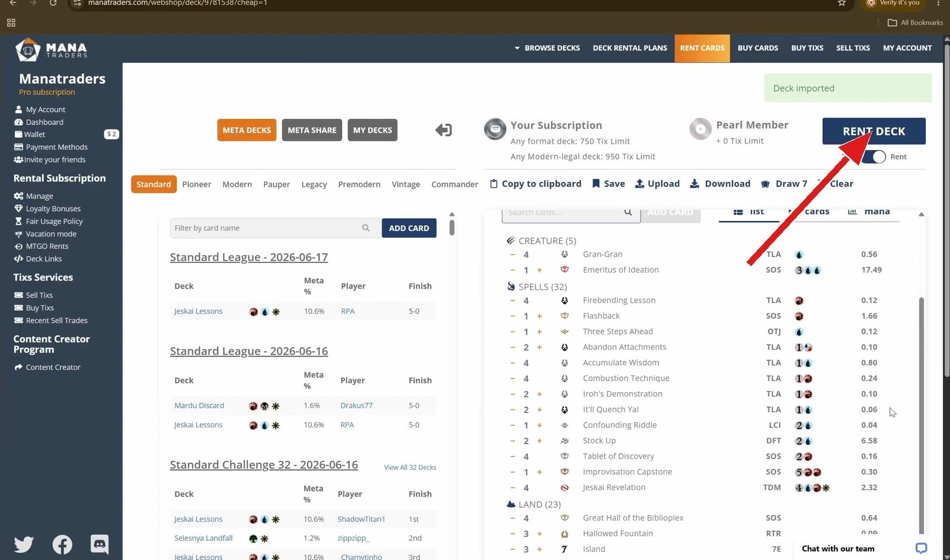Click the My Decks button
The height and width of the screenshot is (560, 950).
point(373,130)
